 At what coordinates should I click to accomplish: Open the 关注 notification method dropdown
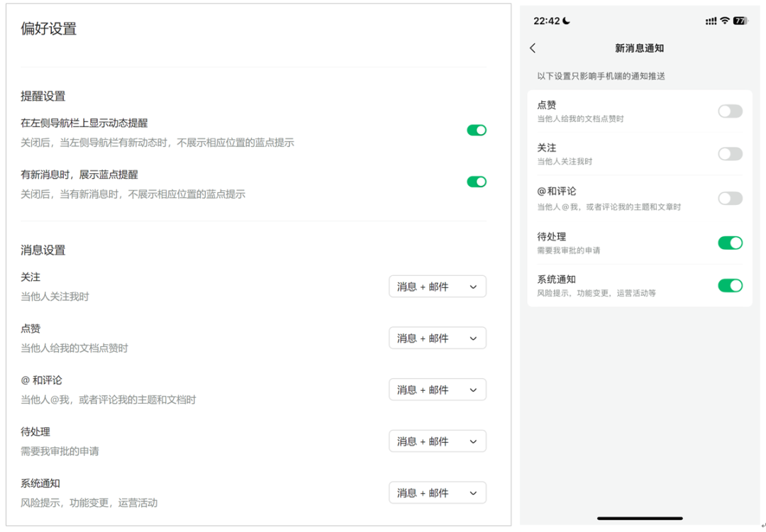437,286
